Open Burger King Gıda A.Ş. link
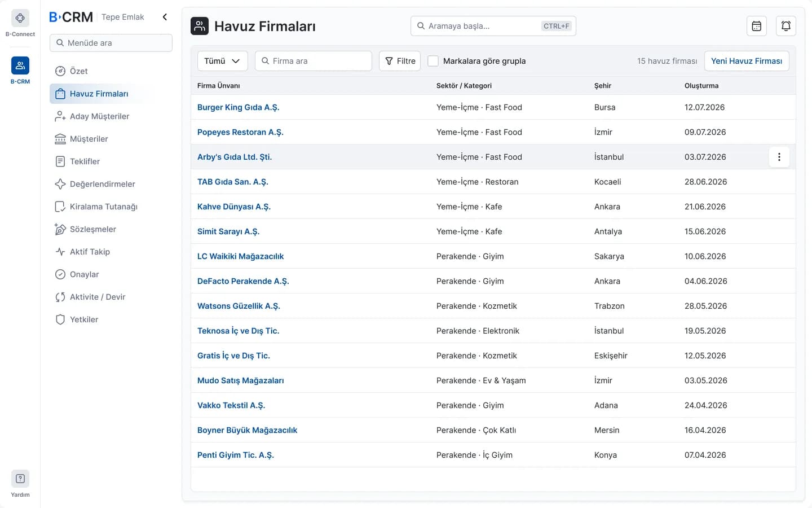812x508 pixels. click(x=238, y=107)
